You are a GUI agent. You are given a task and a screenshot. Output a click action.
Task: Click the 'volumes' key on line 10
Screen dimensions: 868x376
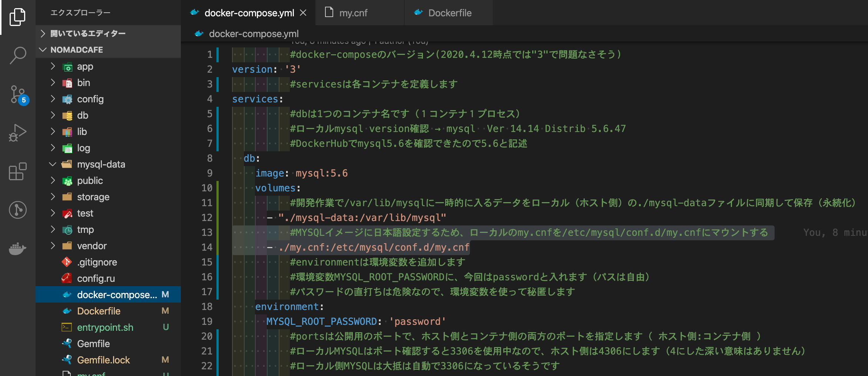pos(275,188)
